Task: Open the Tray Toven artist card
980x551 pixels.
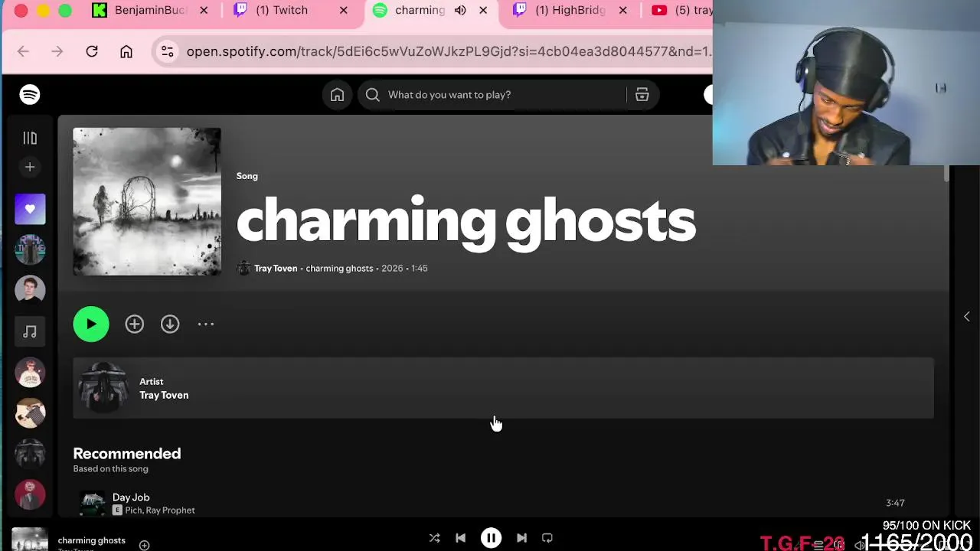Action: click(x=503, y=388)
